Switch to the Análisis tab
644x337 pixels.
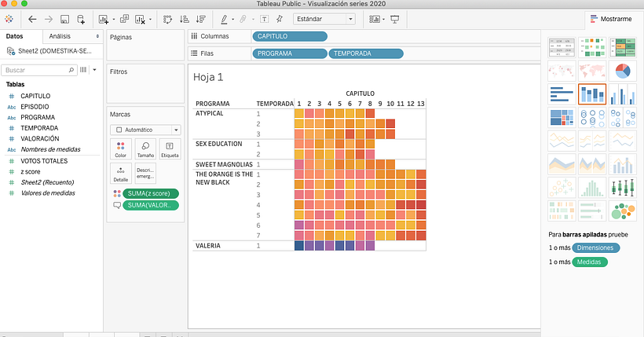tap(60, 36)
